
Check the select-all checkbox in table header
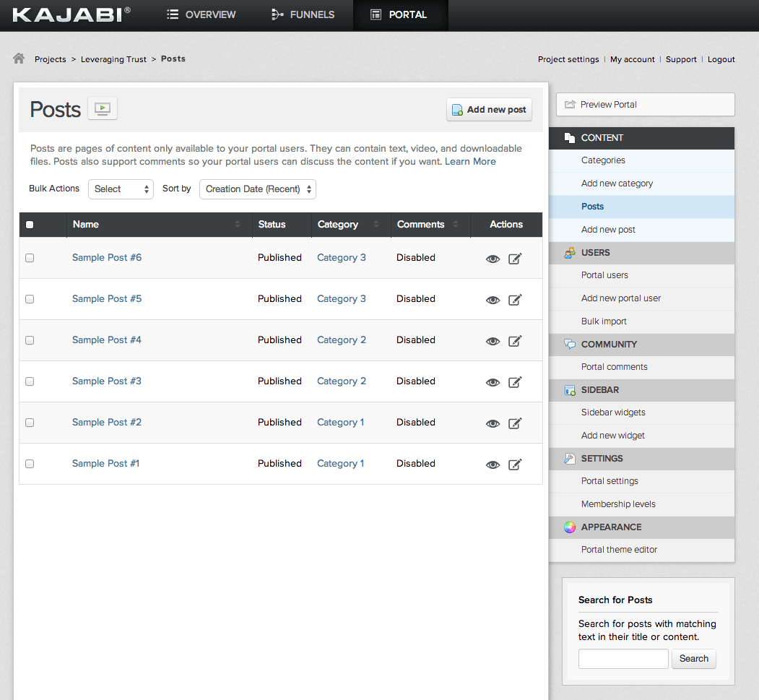point(30,225)
